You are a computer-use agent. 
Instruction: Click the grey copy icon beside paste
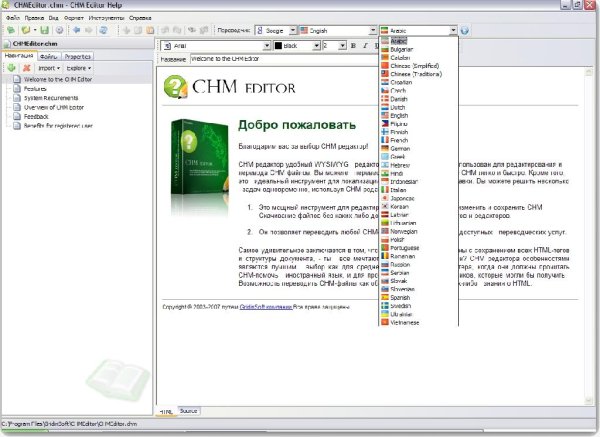pos(138,30)
